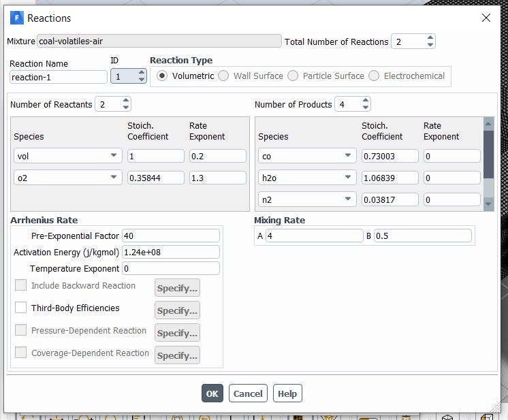
Task: Choose Particle Surface reaction type
Action: (293, 76)
